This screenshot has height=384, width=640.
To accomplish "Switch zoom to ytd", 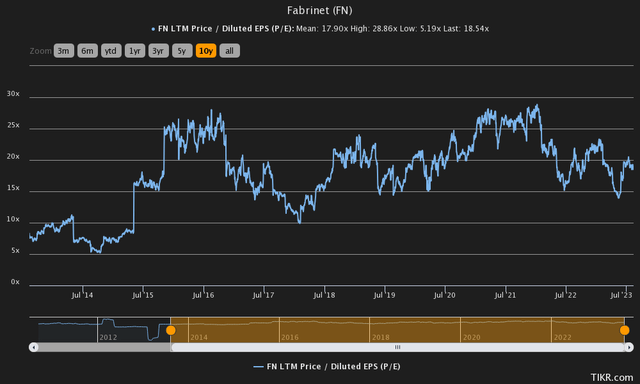I will coord(111,51).
